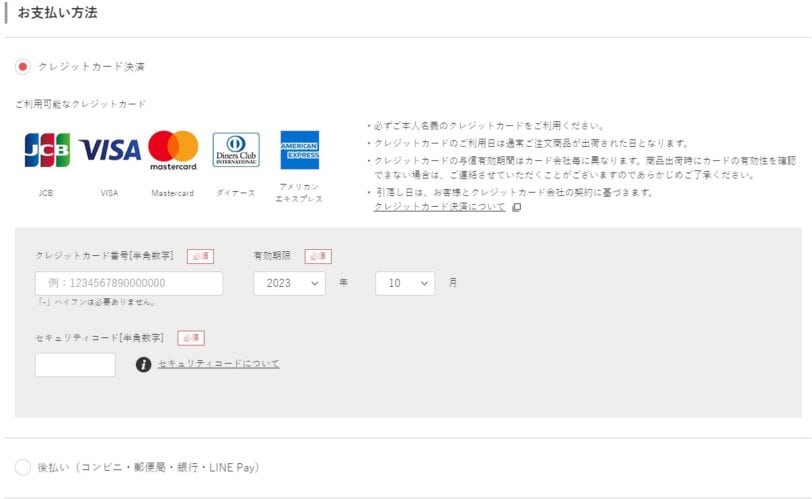Viewport: 812px width, 499px height.
Task: Click the 必須 badge beside セキュリティコード
Action: [x=191, y=338]
